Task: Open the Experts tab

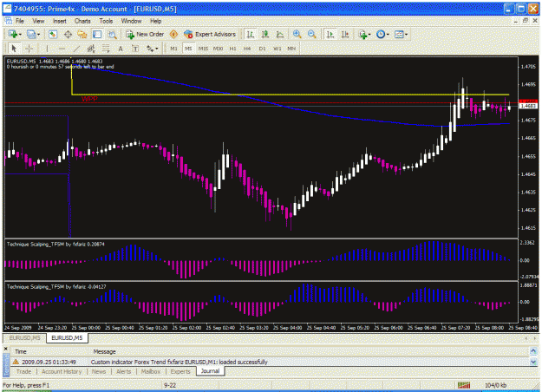Action: click(x=180, y=371)
